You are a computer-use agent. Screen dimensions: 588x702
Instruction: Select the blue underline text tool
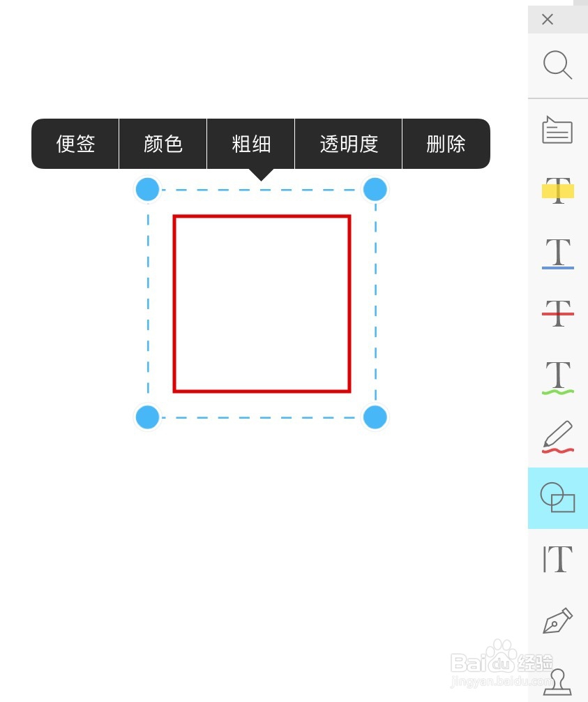pyautogui.click(x=557, y=252)
